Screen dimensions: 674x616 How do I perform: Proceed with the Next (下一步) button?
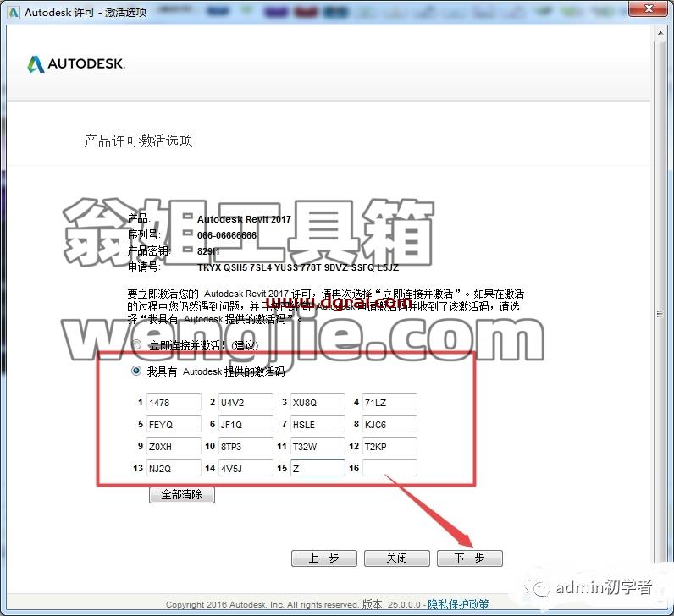click(x=470, y=558)
